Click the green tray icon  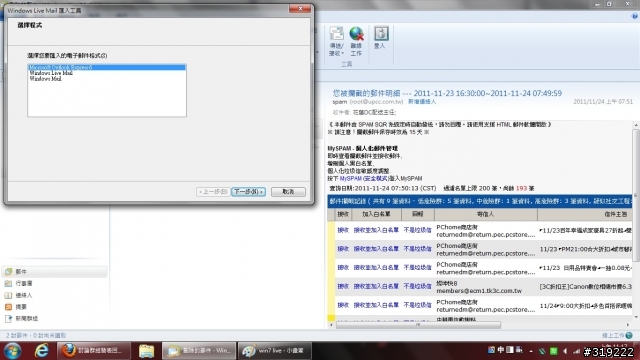tap(553, 351)
